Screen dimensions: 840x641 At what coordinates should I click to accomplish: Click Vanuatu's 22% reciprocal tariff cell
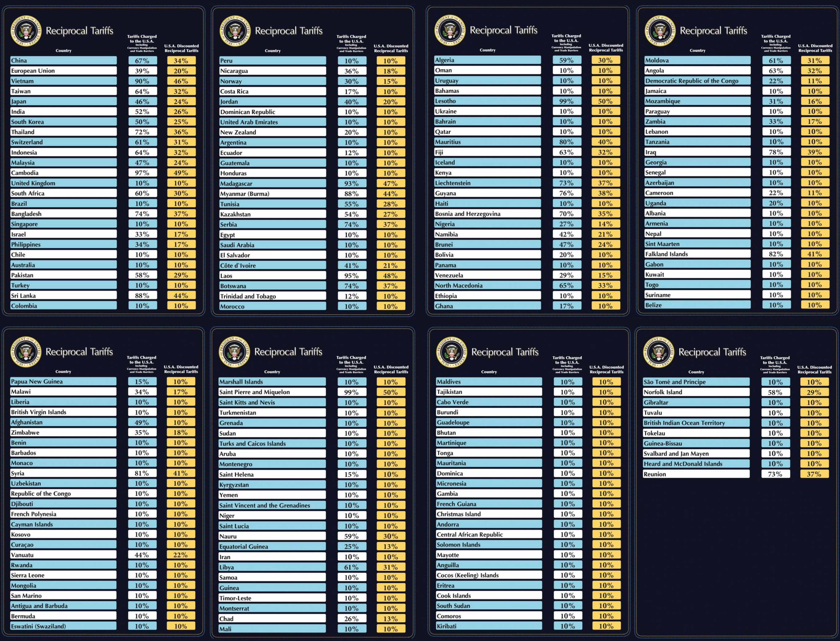click(180, 555)
